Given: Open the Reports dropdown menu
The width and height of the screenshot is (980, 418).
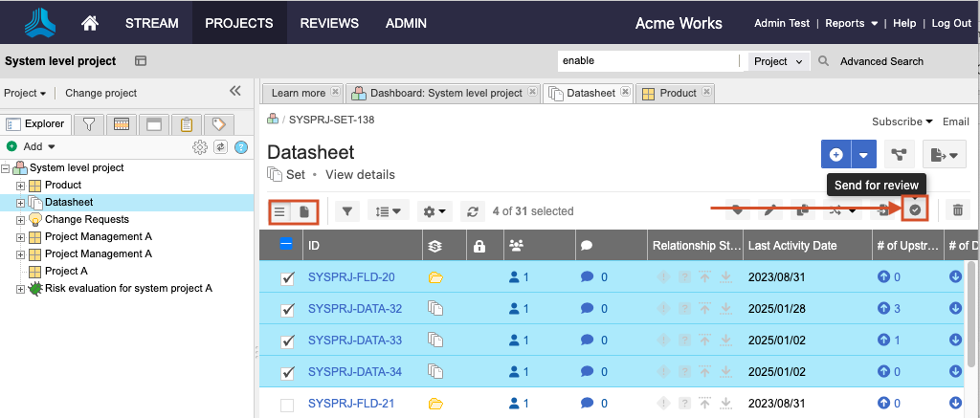Looking at the screenshot, I should (851, 23).
